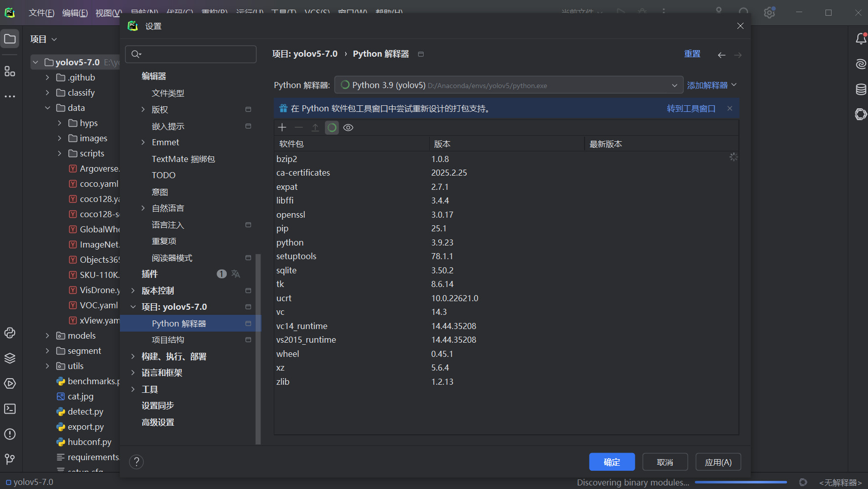Open the Notifications bell icon
Image resolution: width=868 pixels, height=489 pixels.
pyautogui.click(x=861, y=38)
